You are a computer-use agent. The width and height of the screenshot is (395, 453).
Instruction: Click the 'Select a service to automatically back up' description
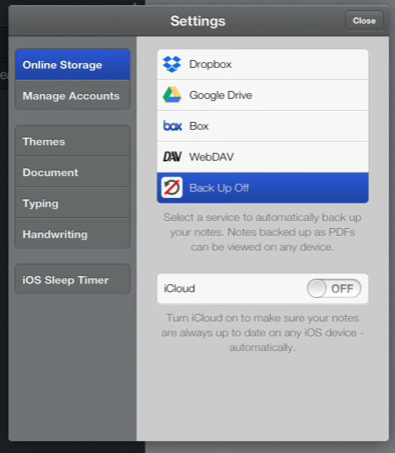pos(263,232)
